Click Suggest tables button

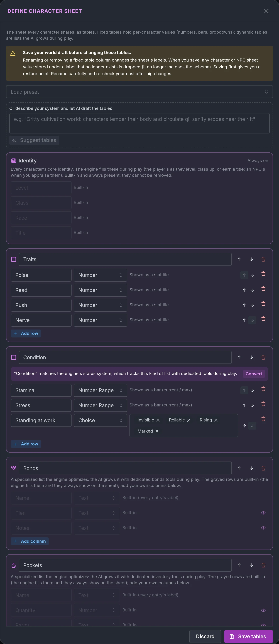pos(34,140)
